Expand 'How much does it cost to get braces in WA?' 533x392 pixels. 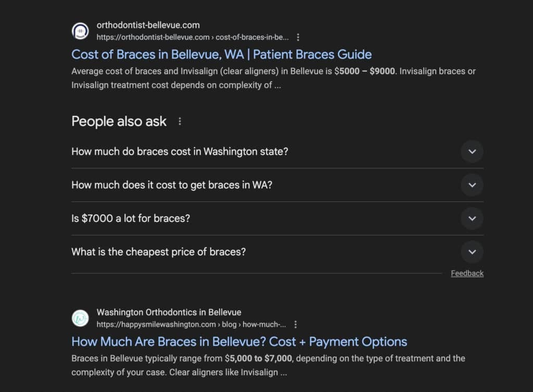pos(472,185)
